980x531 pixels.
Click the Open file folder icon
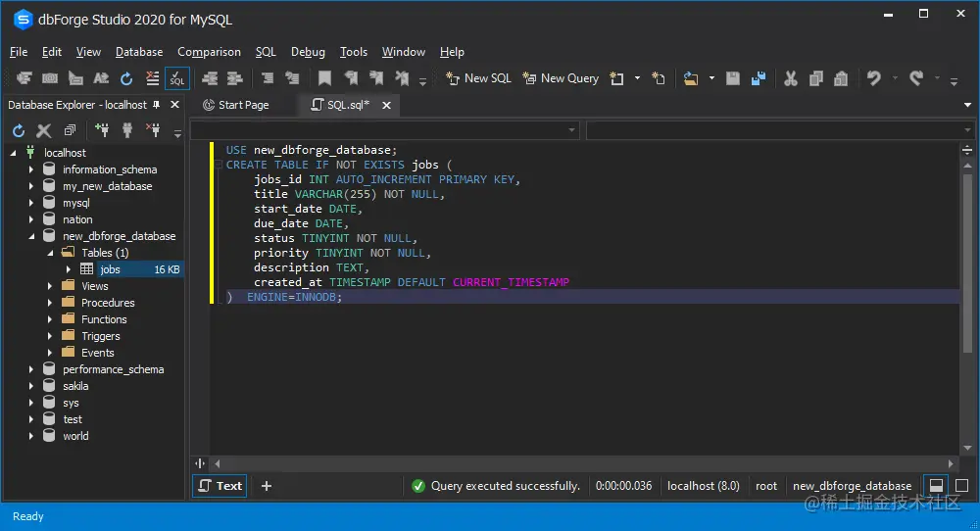pyautogui.click(x=691, y=78)
